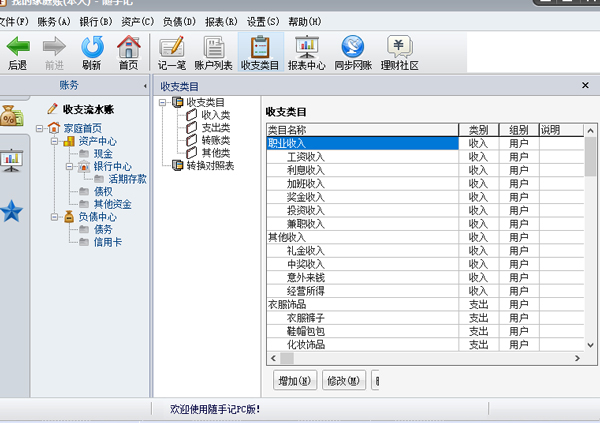Open the 银行(B) menu
600x423 pixels.
coord(96,22)
